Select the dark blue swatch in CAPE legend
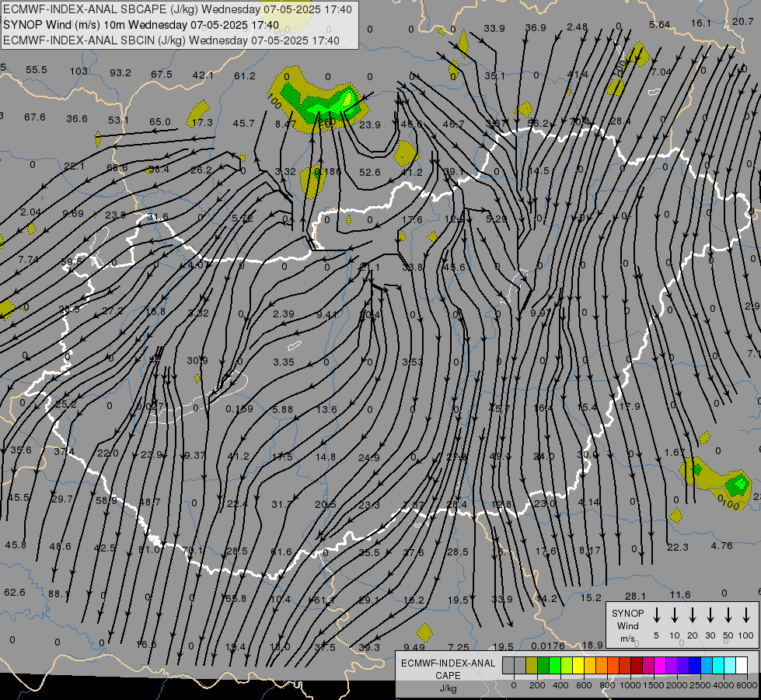 pos(695,666)
